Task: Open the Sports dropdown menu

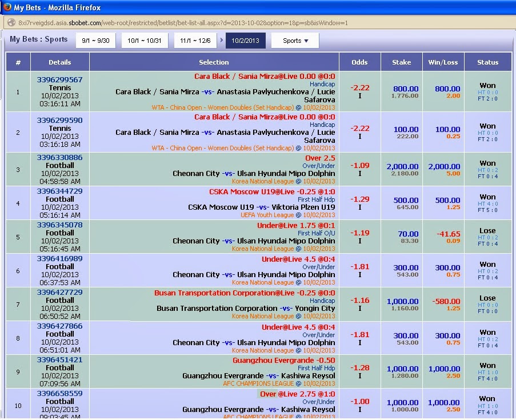Action: tap(295, 41)
